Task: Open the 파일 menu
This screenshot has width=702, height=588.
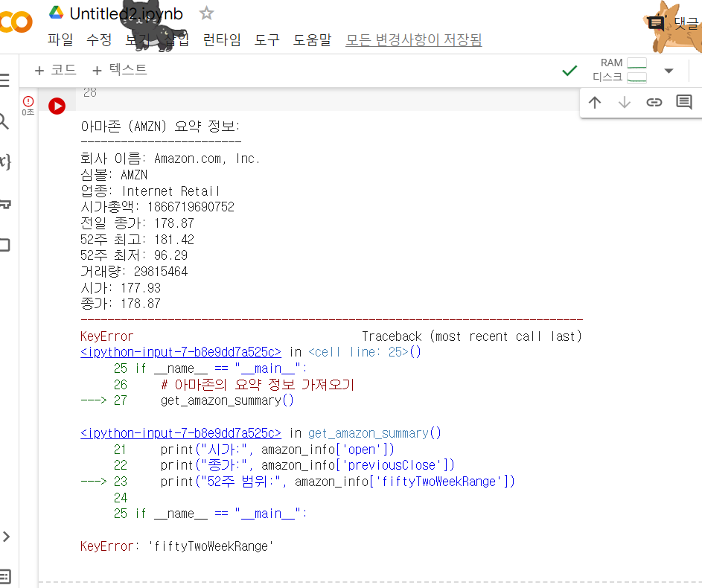Action: 60,39
